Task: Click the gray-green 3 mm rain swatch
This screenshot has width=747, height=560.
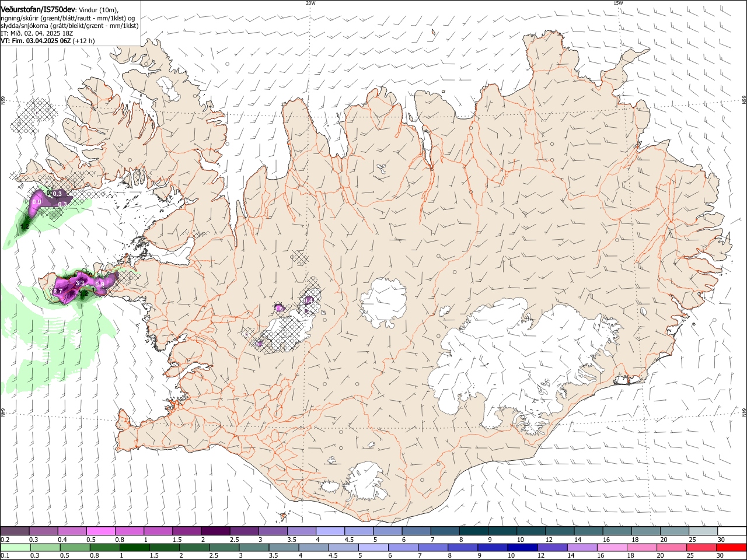Action: pyautogui.click(x=253, y=547)
